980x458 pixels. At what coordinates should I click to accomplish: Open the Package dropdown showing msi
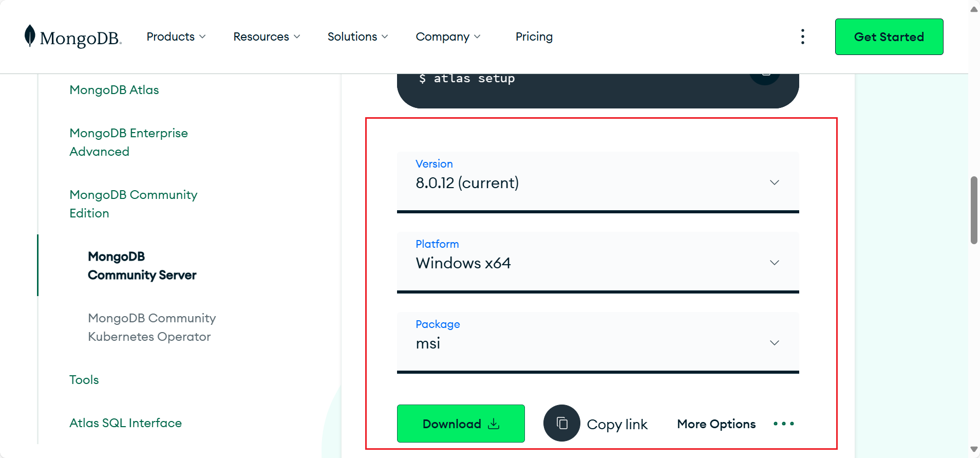pos(598,342)
